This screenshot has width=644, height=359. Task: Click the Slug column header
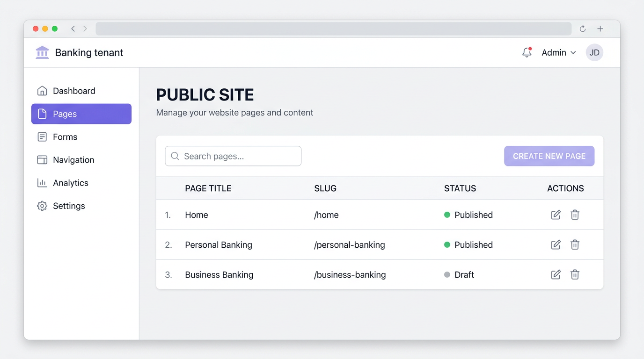pos(325,188)
